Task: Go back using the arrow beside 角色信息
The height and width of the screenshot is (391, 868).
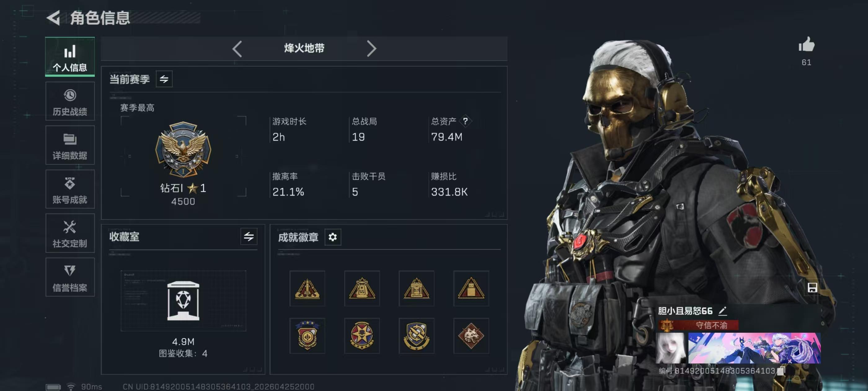Action: click(x=54, y=18)
